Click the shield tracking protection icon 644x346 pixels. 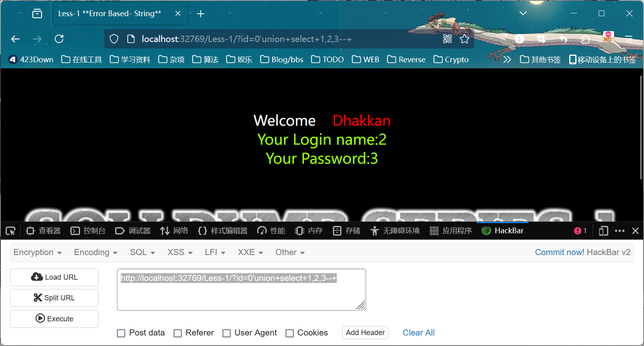pyautogui.click(x=114, y=39)
